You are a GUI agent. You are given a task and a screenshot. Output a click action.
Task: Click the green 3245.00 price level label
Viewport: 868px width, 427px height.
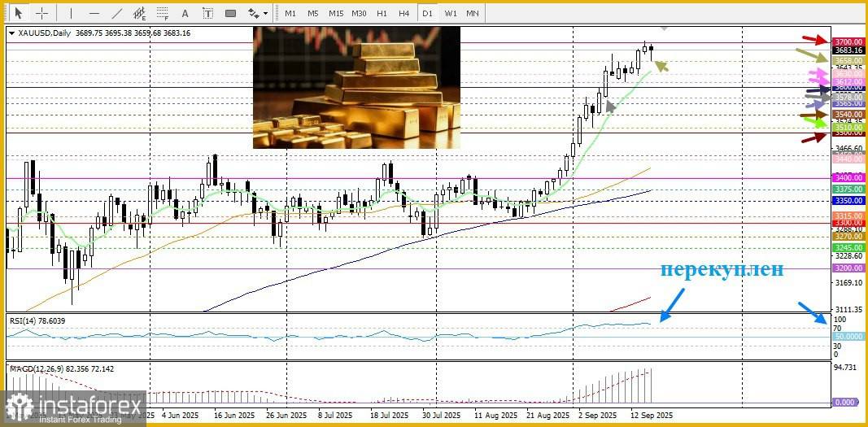click(x=848, y=247)
